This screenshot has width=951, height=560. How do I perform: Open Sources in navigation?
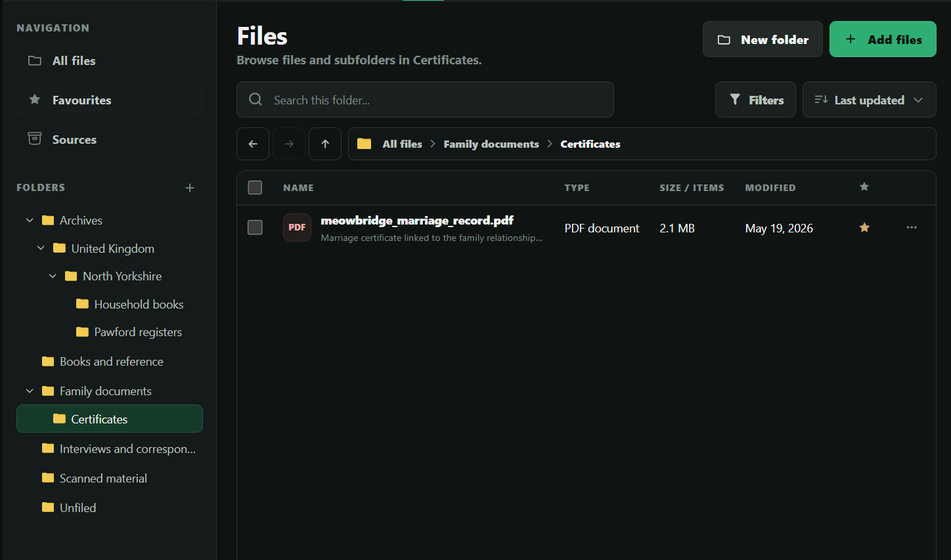tap(110, 139)
